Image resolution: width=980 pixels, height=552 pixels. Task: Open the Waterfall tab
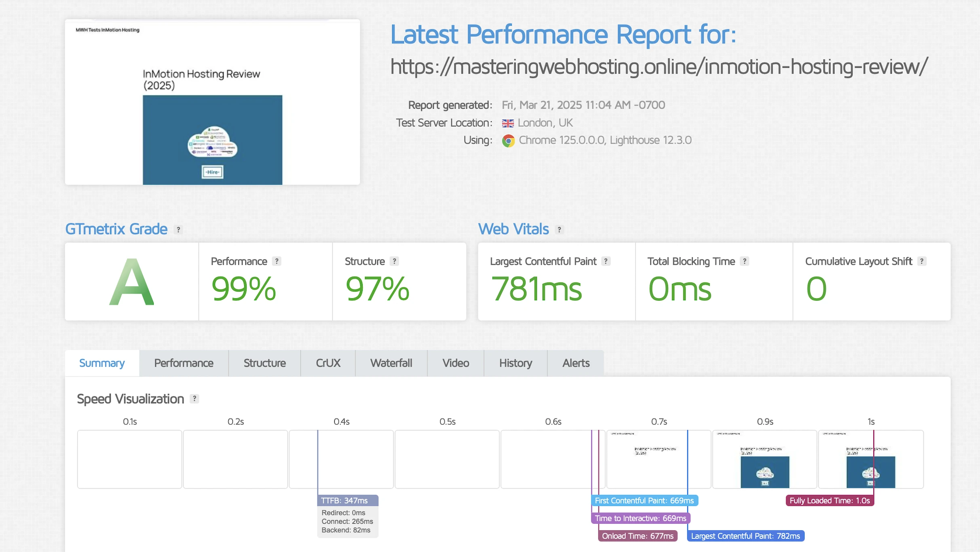click(391, 363)
